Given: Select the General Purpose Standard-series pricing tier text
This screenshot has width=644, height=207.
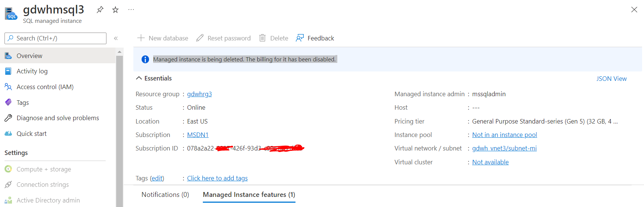Looking at the screenshot, I should click(545, 121).
